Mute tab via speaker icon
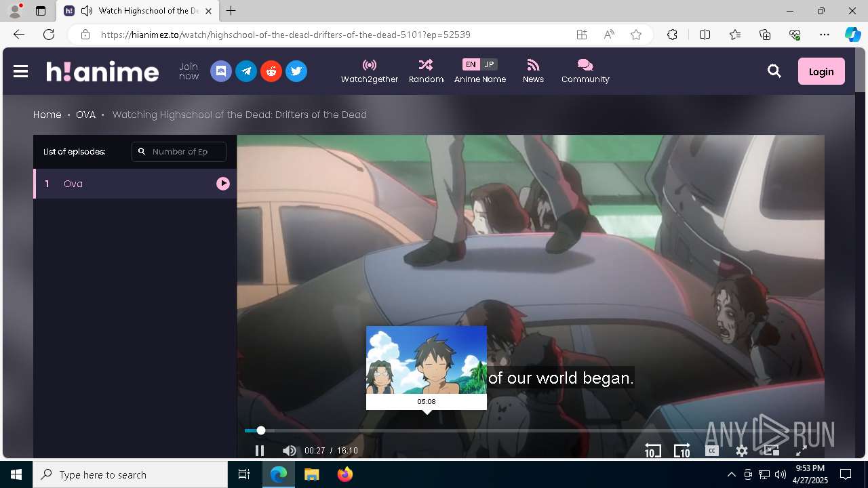 coord(87,11)
